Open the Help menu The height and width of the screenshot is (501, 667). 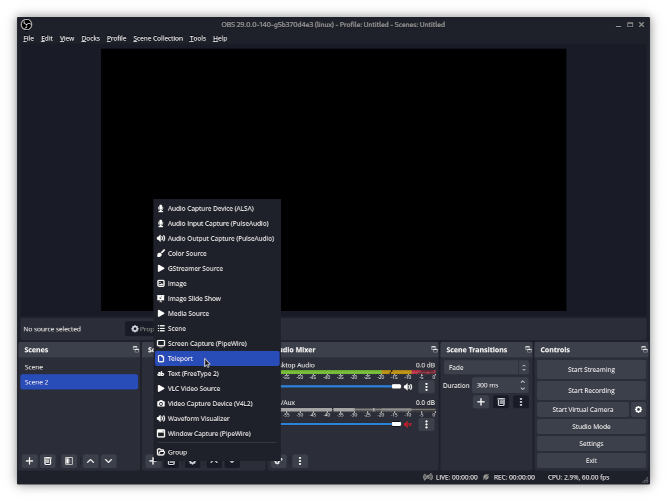tap(220, 38)
